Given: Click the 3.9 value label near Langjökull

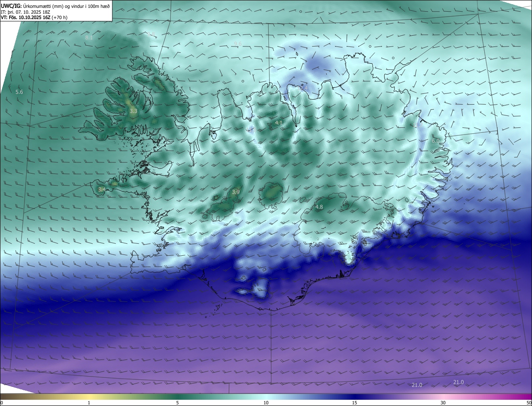Looking at the screenshot, I should (x=236, y=192).
